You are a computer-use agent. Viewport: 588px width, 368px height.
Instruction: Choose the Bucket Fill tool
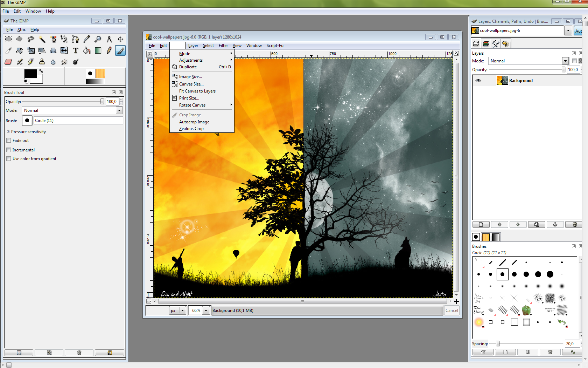[x=87, y=50]
